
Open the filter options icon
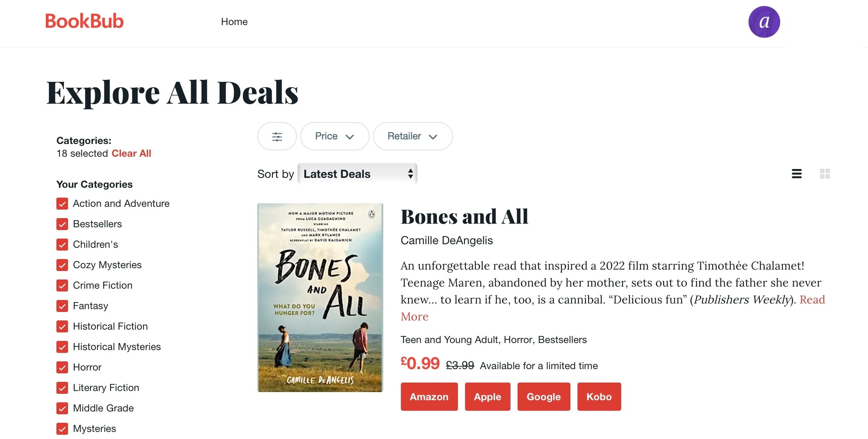277,136
